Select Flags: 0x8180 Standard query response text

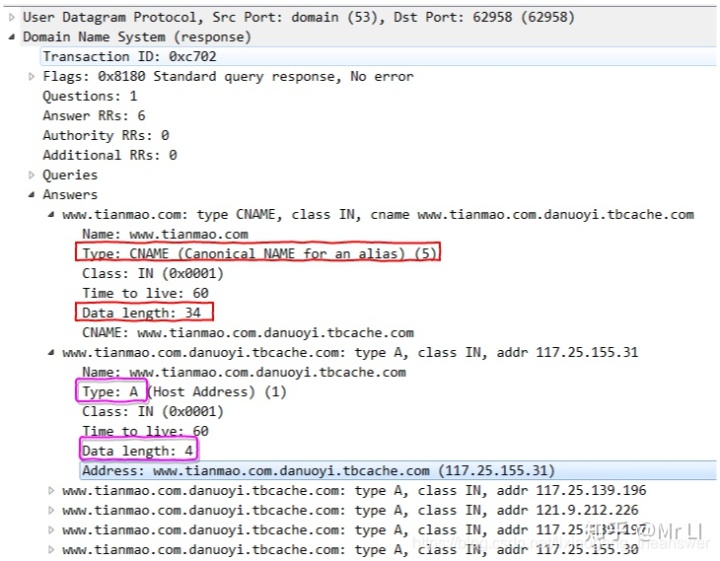228,77
